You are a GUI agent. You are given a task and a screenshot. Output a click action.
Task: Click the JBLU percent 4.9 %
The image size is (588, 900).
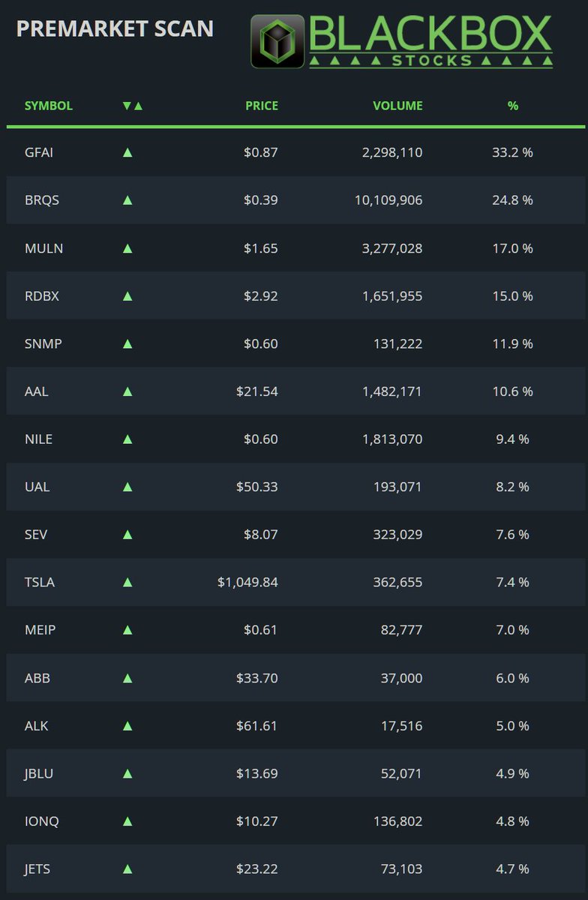click(x=512, y=773)
